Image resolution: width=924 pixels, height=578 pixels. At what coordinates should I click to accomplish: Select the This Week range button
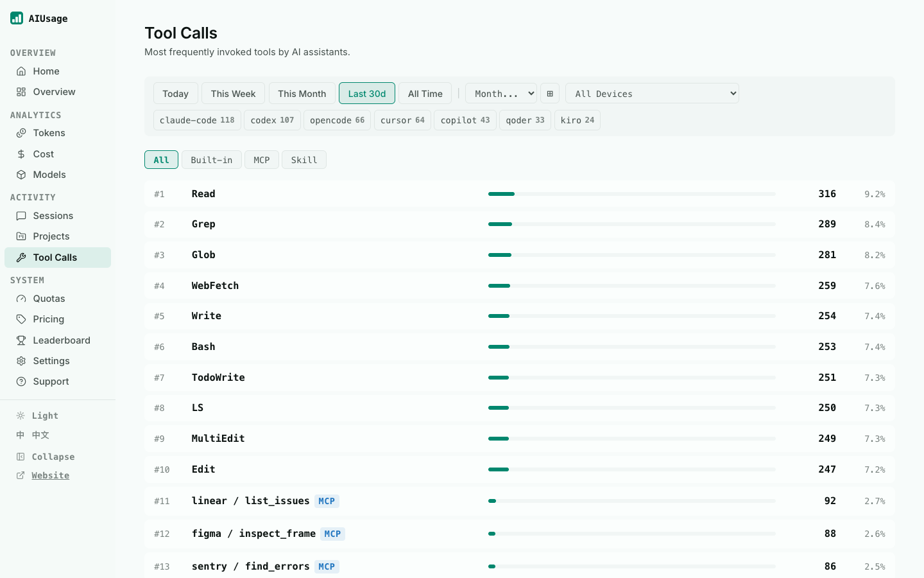233,94
